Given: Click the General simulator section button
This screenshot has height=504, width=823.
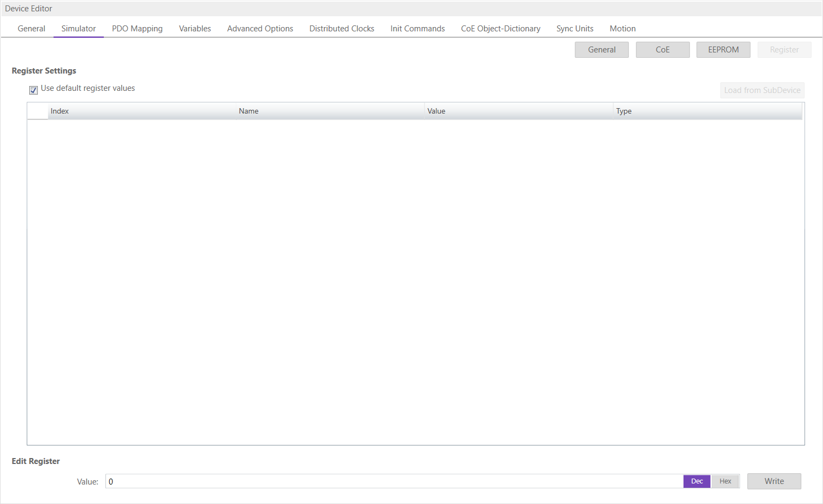Looking at the screenshot, I should coord(601,50).
